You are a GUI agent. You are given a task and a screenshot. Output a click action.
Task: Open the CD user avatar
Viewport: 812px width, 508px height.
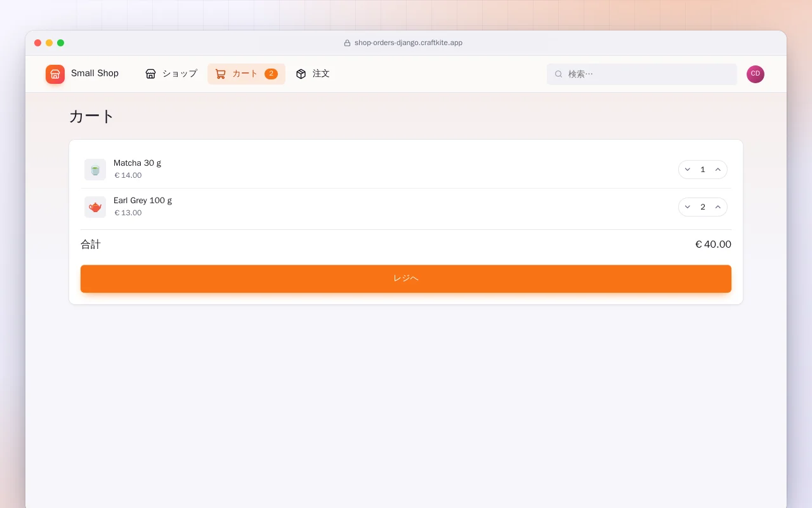point(756,74)
